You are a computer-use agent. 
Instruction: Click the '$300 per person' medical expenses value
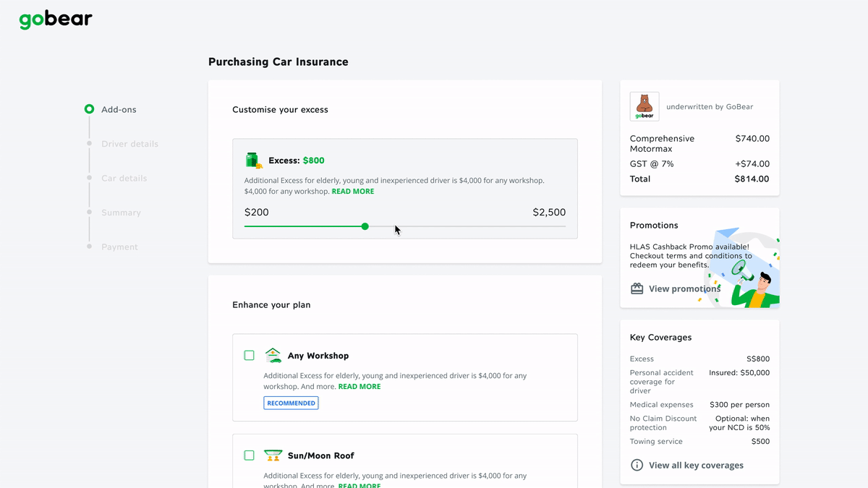[x=739, y=404]
